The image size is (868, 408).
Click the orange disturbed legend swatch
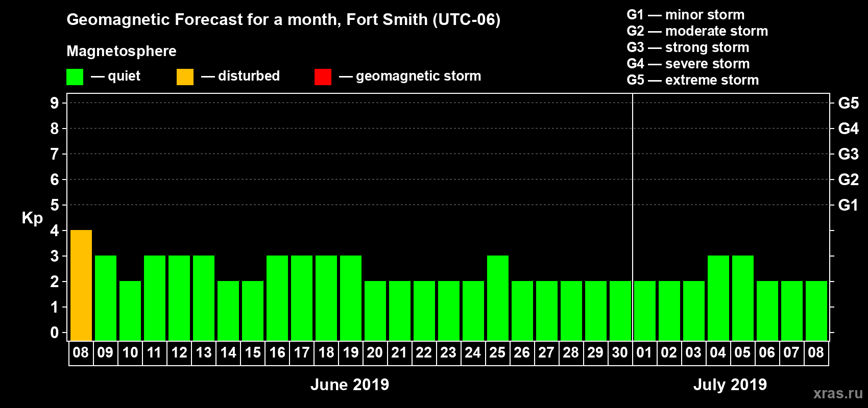(x=185, y=77)
